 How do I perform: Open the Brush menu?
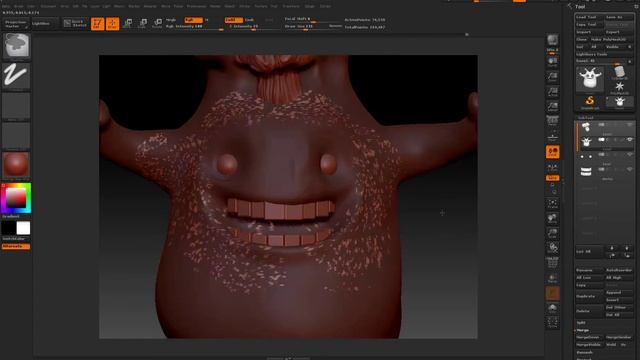click(19, 6)
